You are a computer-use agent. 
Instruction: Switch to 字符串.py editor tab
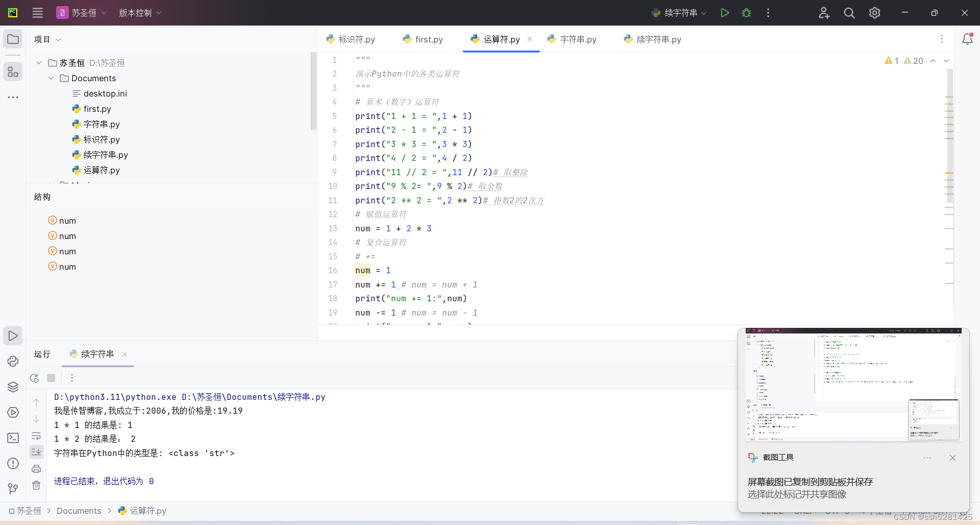pyautogui.click(x=572, y=39)
